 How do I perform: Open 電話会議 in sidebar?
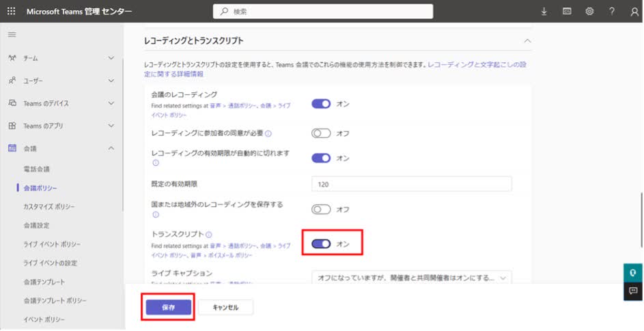37,169
